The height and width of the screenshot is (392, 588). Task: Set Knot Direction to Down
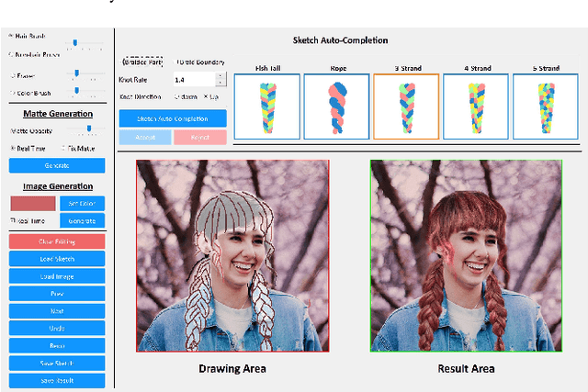pyautogui.click(x=175, y=97)
